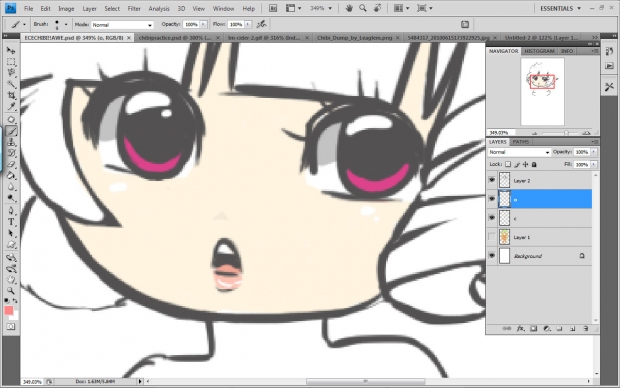620x388 pixels.
Task: Add a layer mask
Action: click(533, 328)
